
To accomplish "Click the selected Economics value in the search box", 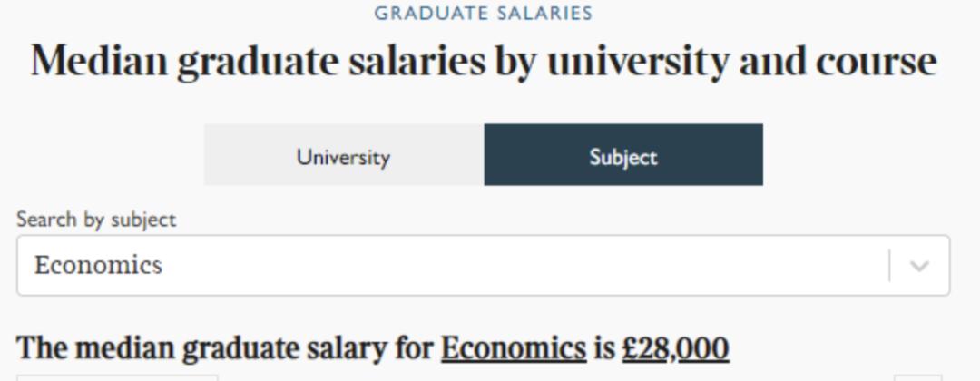I will 98,265.
